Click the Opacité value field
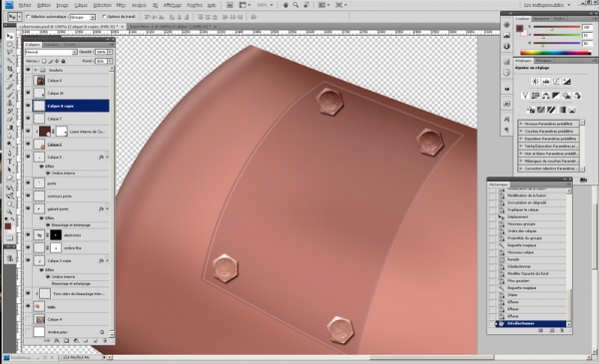 [x=101, y=52]
